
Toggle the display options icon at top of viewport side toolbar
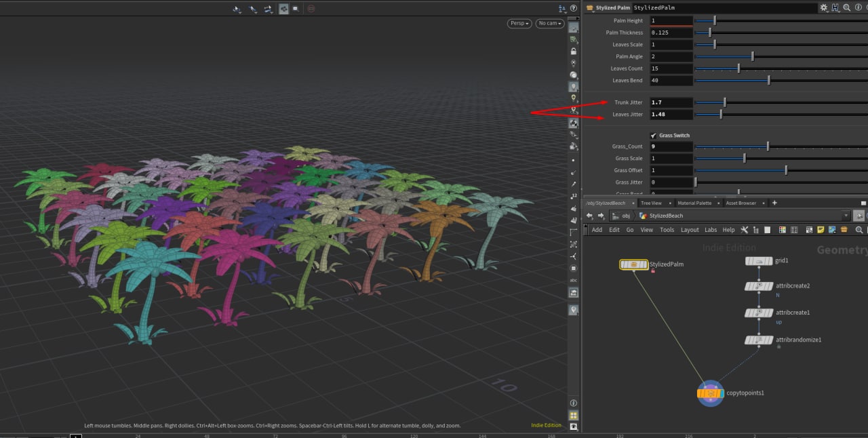[574, 28]
